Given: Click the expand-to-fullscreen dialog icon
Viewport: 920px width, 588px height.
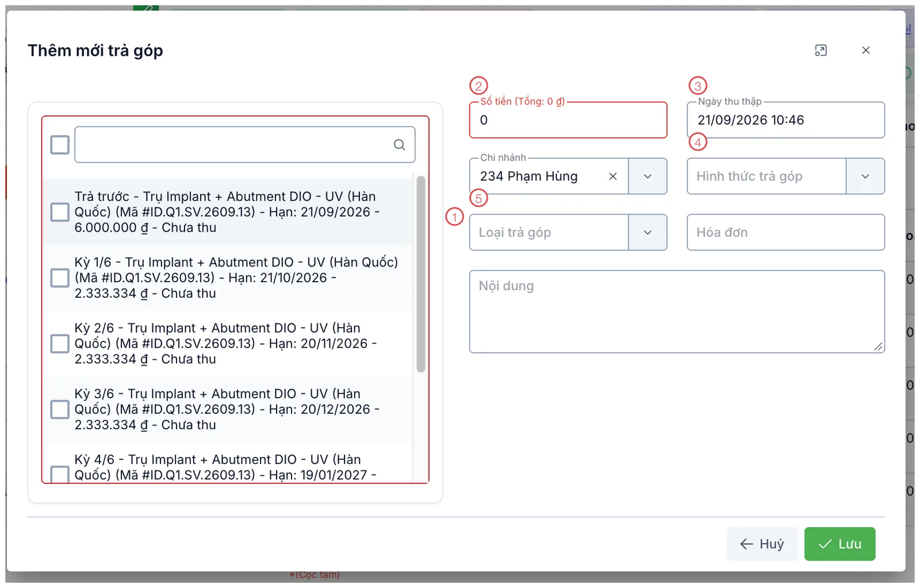Looking at the screenshot, I should [x=821, y=51].
